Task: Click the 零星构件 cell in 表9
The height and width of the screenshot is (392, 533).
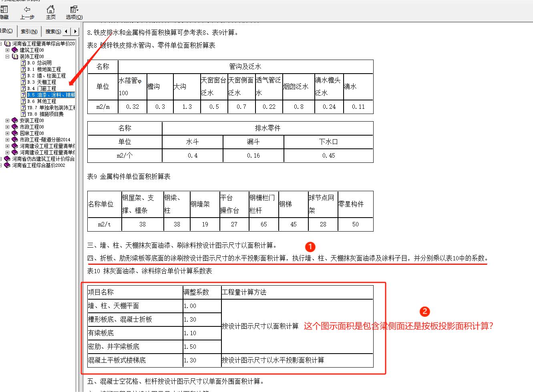Action: click(355, 204)
